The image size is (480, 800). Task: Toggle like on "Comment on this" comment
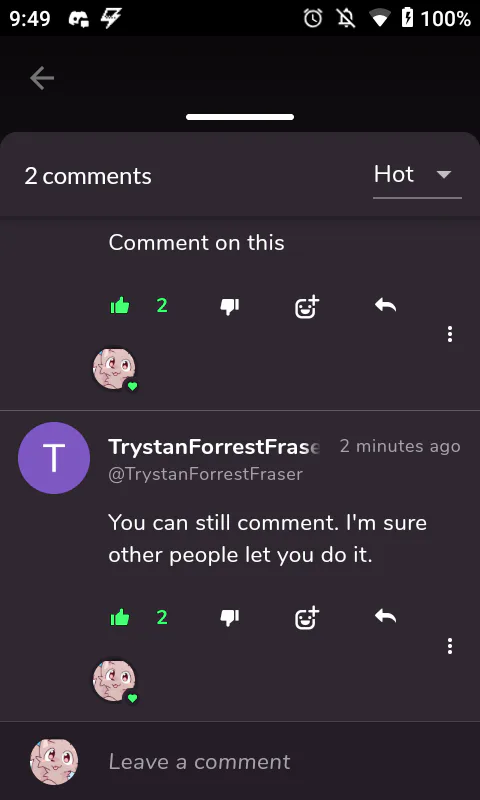[x=120, y=306]
